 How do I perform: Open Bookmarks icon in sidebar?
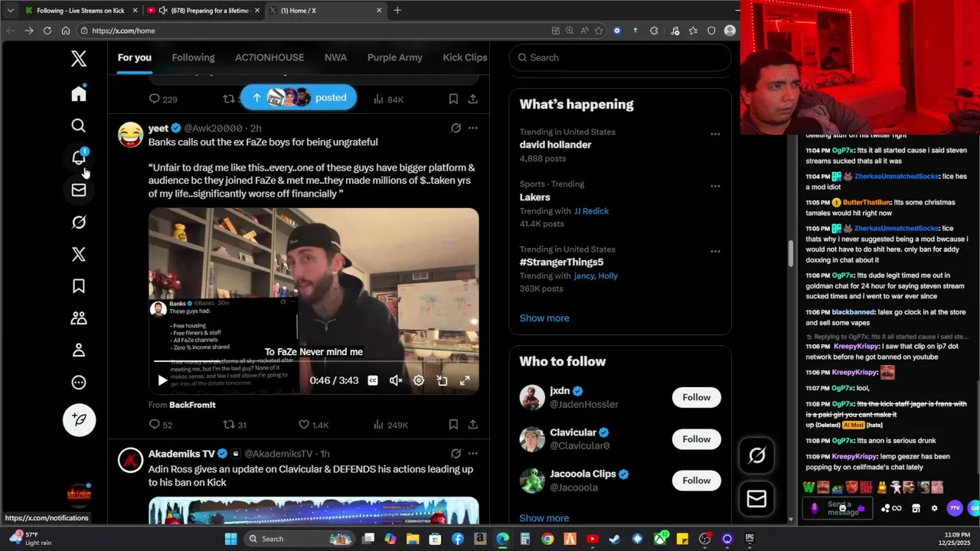pos(79,286)
